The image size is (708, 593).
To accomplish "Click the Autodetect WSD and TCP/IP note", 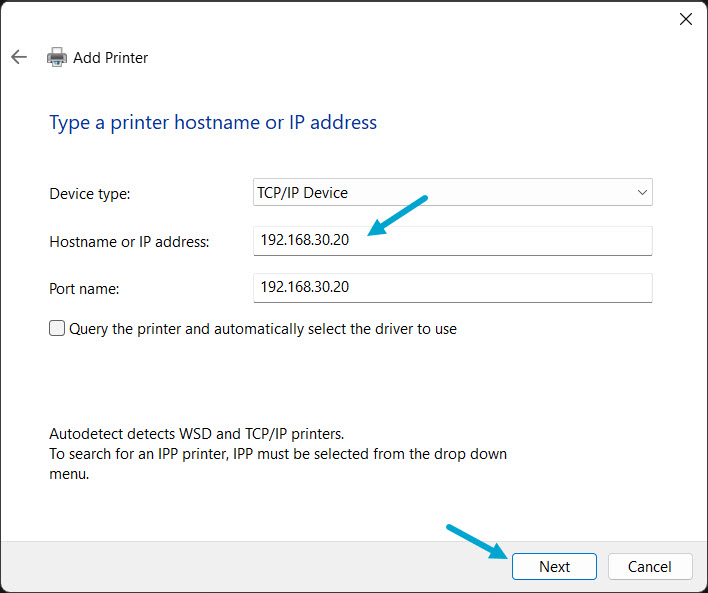I will [196, 434].
